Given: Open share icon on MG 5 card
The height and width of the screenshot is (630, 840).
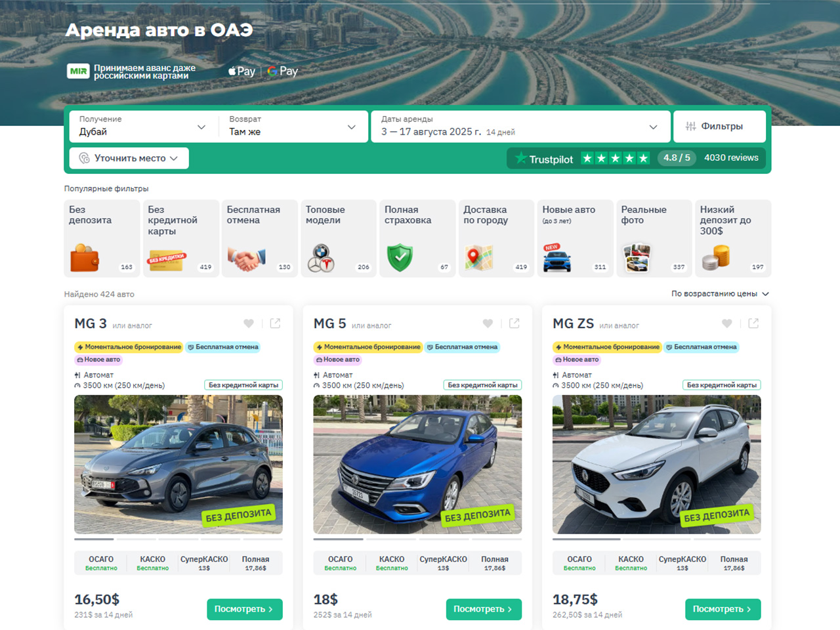Looking at the screenshot, I should point(514,324).
